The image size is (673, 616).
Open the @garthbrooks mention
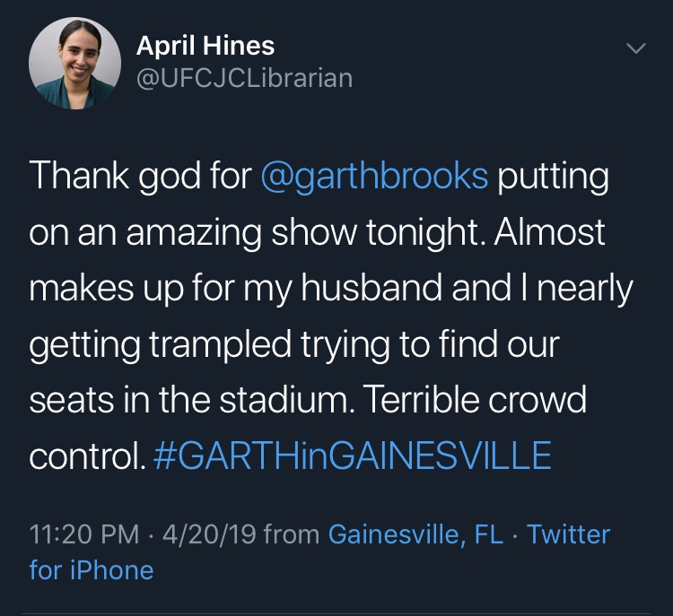click(x=374, y=176)
